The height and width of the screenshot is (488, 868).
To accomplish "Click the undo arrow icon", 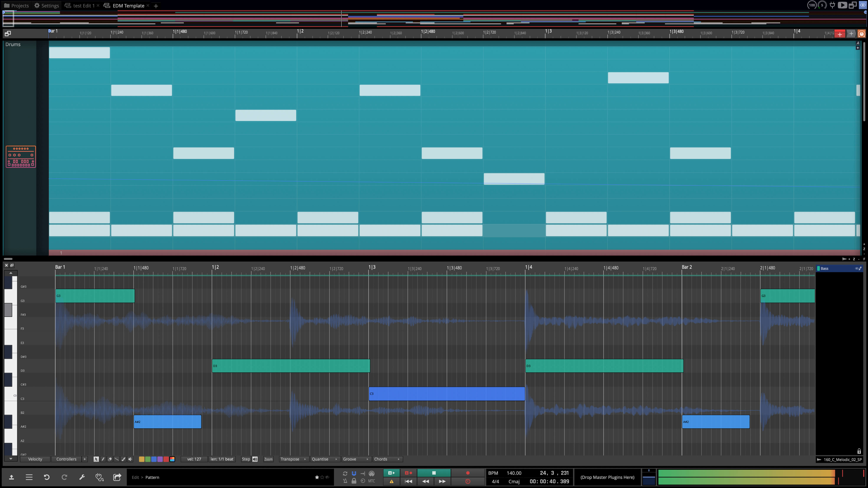I will tap(46, 477).
